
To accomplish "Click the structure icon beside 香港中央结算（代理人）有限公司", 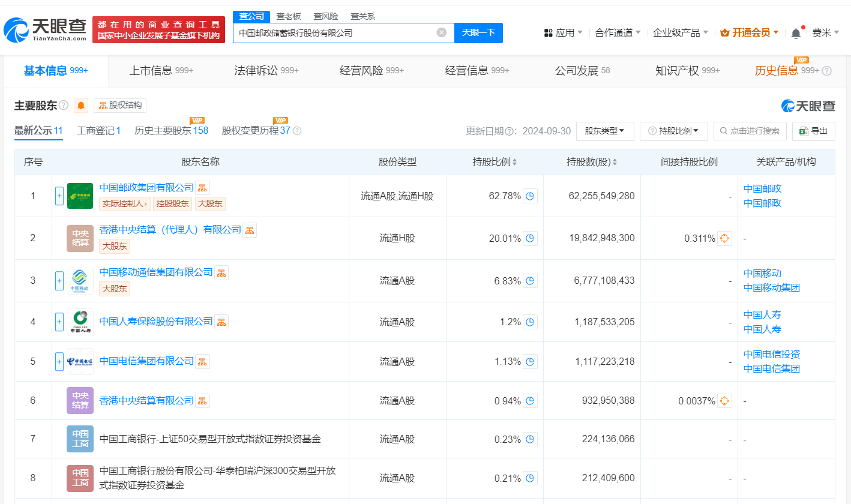I will click(249, 230).
